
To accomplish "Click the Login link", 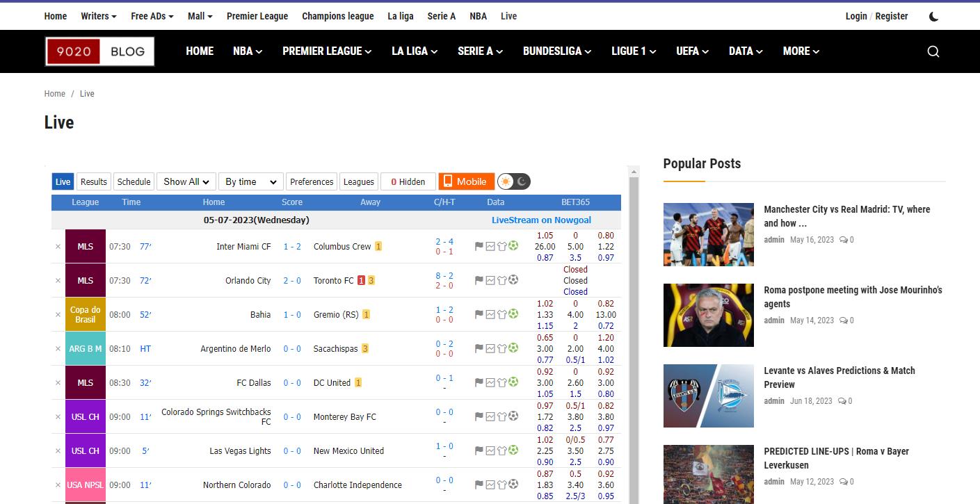I will click(x=856, y=16).
